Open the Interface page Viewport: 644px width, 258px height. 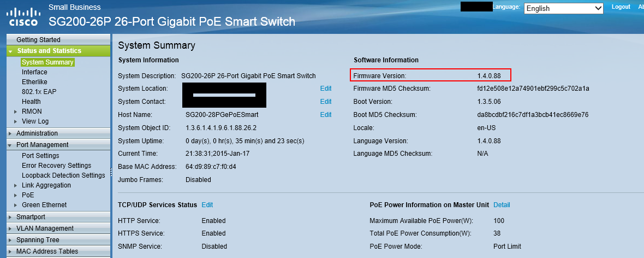click(x=34, y=72)
